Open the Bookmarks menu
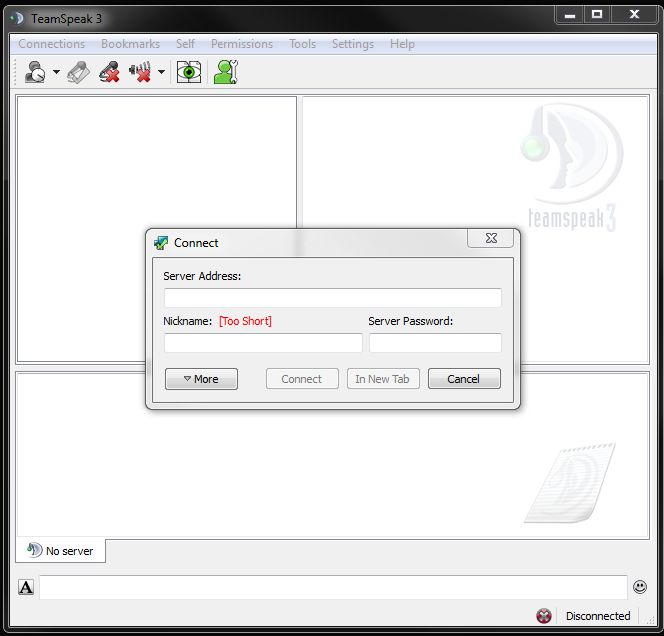This screenshot has width=664, height=636. 130,44
